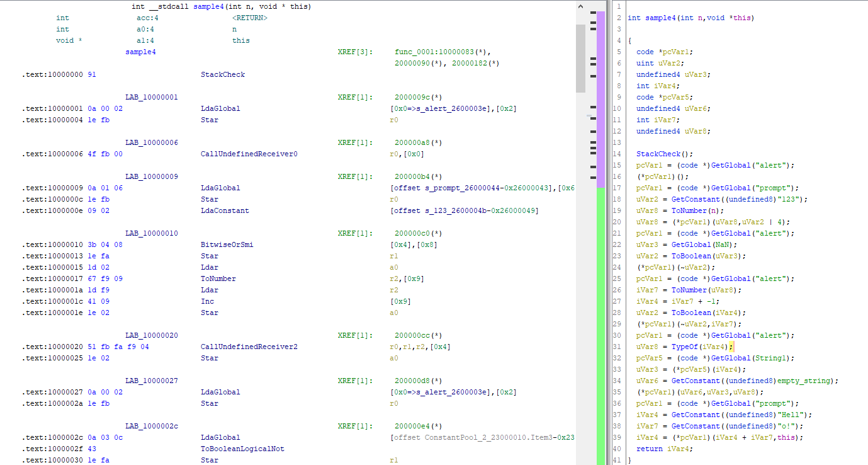Follow the 200000cc(*) cross reference
The image size is (868, 465).
[419, 335]
